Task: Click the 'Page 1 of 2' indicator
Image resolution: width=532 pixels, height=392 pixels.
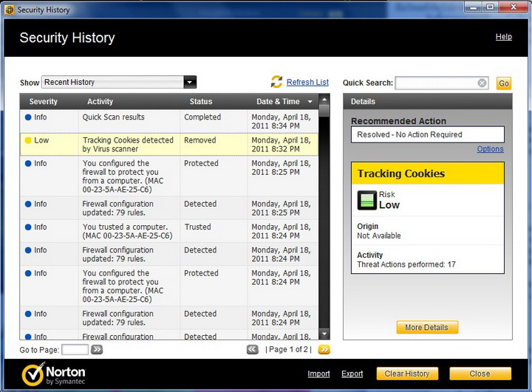Action: coord(288,350)
